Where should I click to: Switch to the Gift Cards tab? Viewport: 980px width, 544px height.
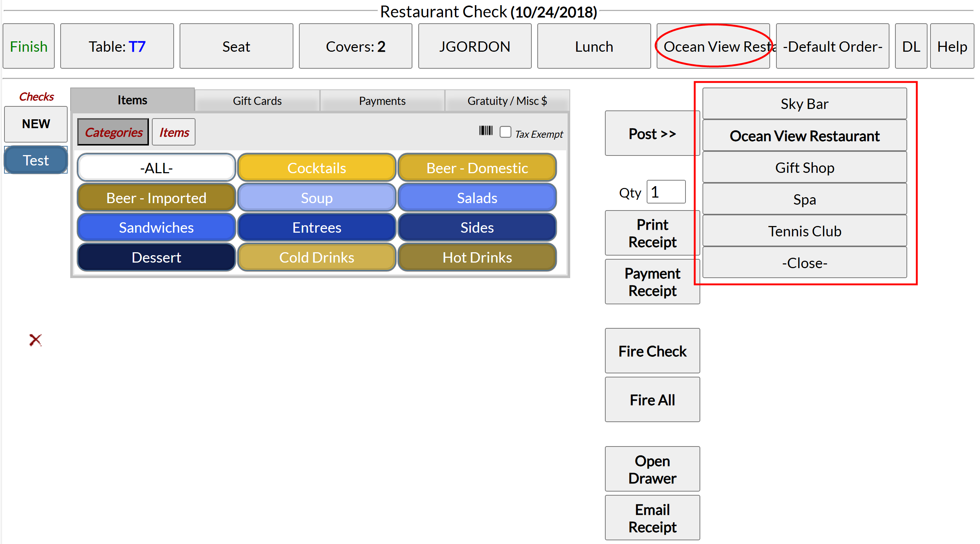(x=257, y=101)
